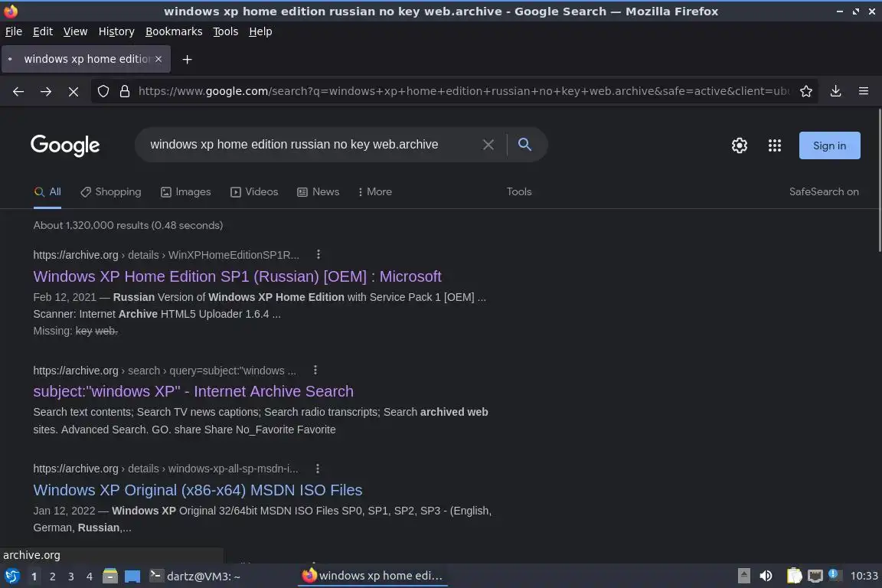Click the network monitor tray icon

point(815,577)
